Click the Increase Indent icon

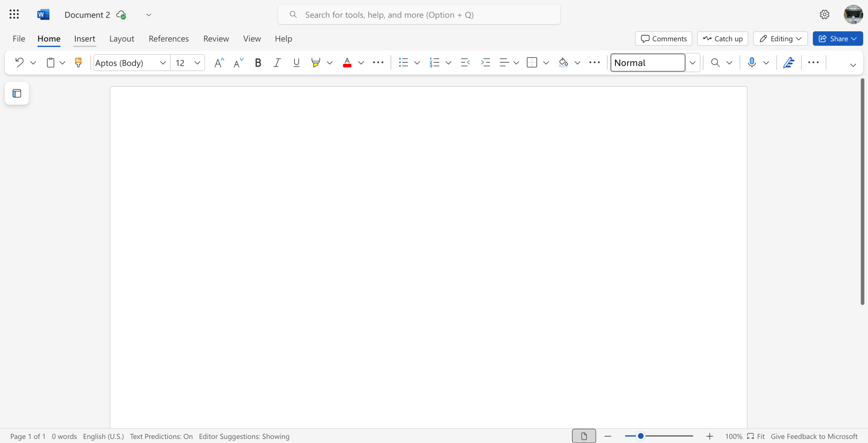pos(486,63)
